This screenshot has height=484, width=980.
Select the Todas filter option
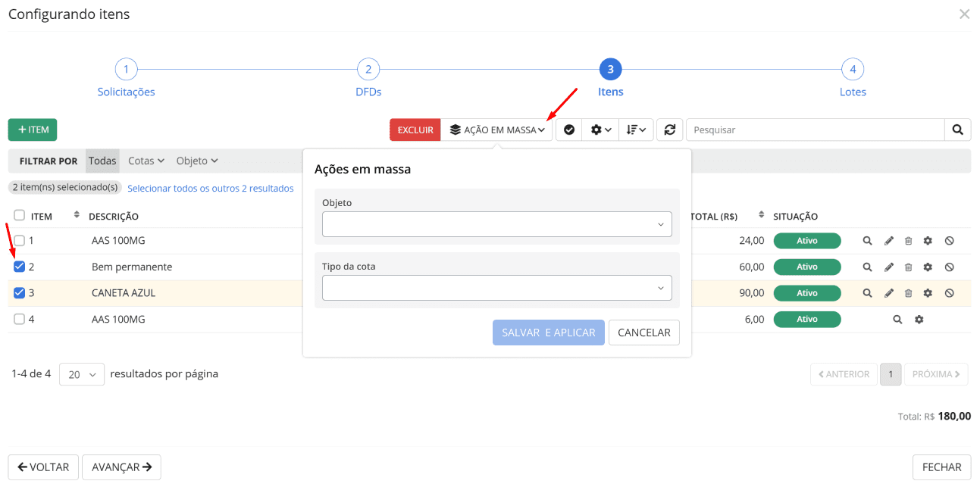point(102,161)
